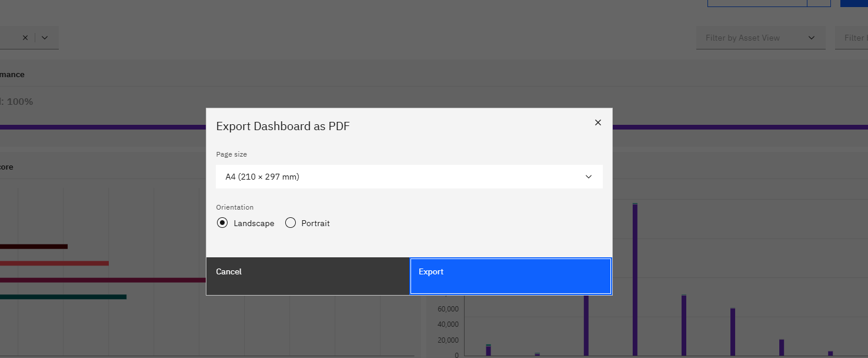Screen dimensions: 868x358
Task: Click the red horizontal bar in the background chart
Action: click(x=54, y=263)
